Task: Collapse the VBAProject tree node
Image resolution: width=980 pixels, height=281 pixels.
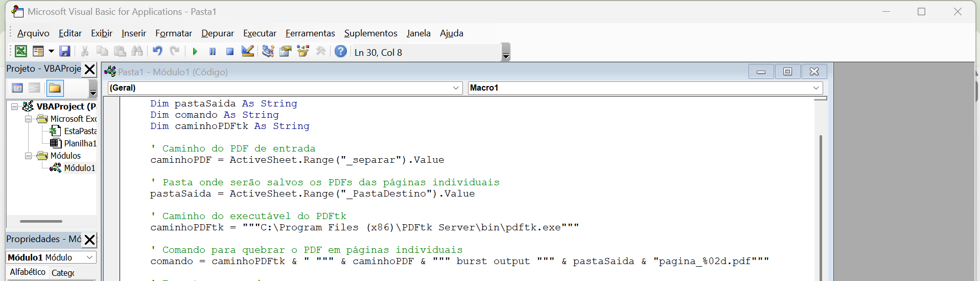Action: pos(15,106)
